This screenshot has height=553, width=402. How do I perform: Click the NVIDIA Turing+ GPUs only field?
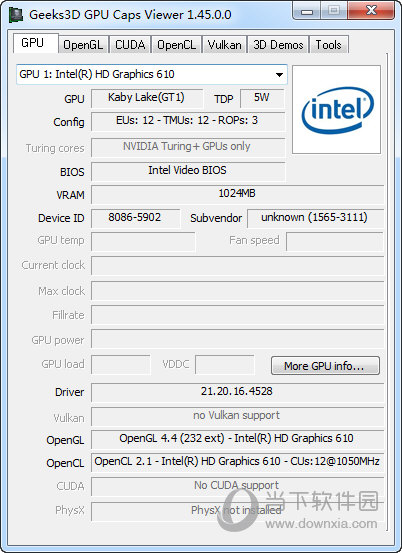[x=188, y=147]
